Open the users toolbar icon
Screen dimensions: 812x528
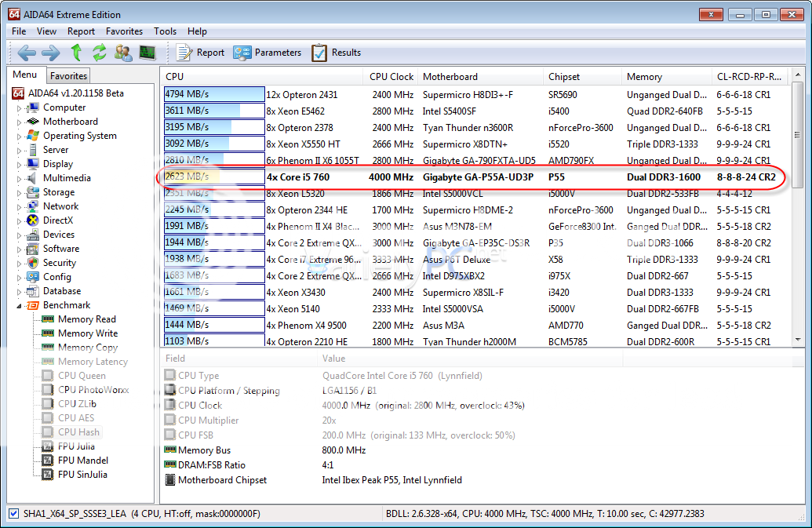(123, 53)
